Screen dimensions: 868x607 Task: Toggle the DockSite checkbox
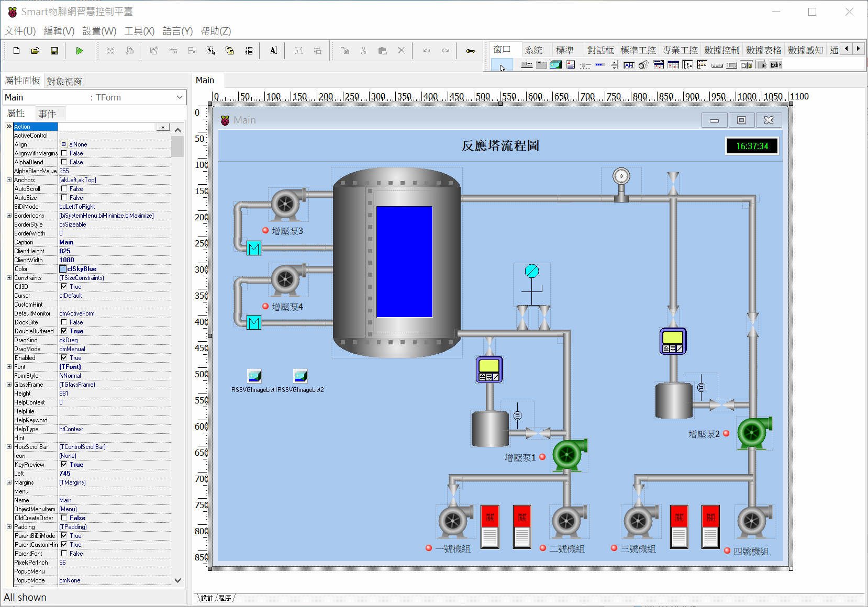pos(64,322)
